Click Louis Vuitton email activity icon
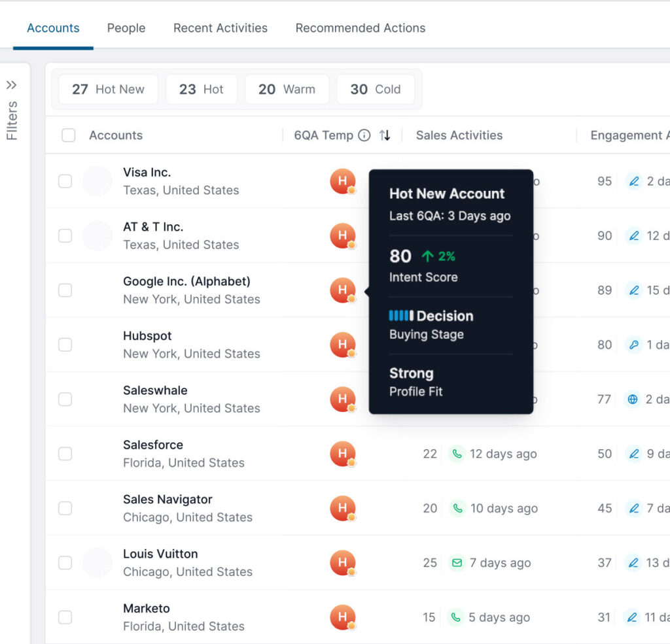Screen dimensions: 670x644 click(x=457, y=563)
